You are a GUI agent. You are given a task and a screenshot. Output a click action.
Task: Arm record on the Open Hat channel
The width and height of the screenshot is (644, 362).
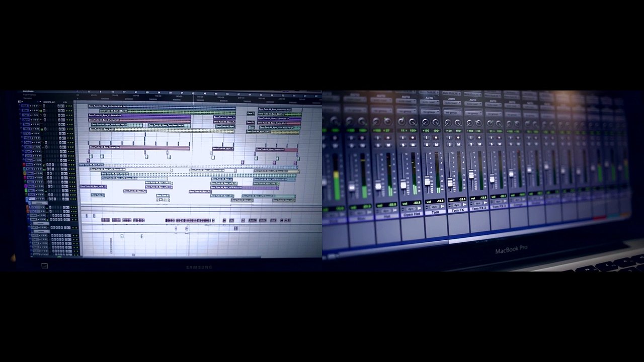pyautogui.click(x=413, y=138)
